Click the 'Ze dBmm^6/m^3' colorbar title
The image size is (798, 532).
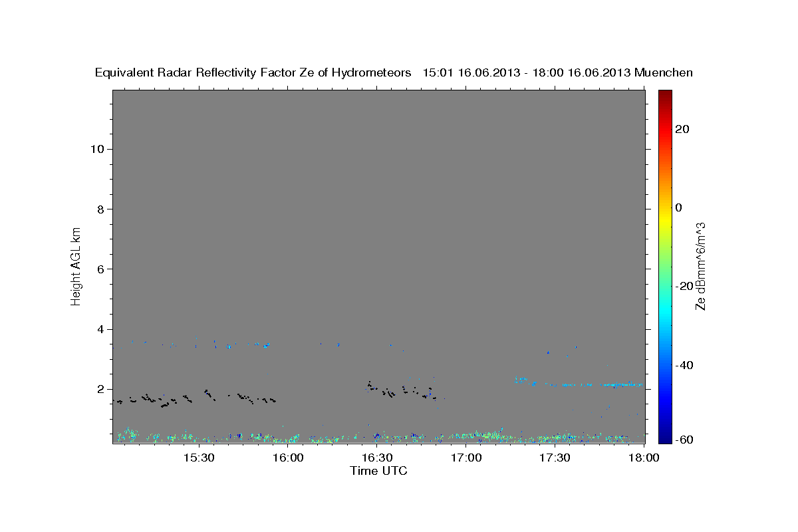(x=700, y=266)
